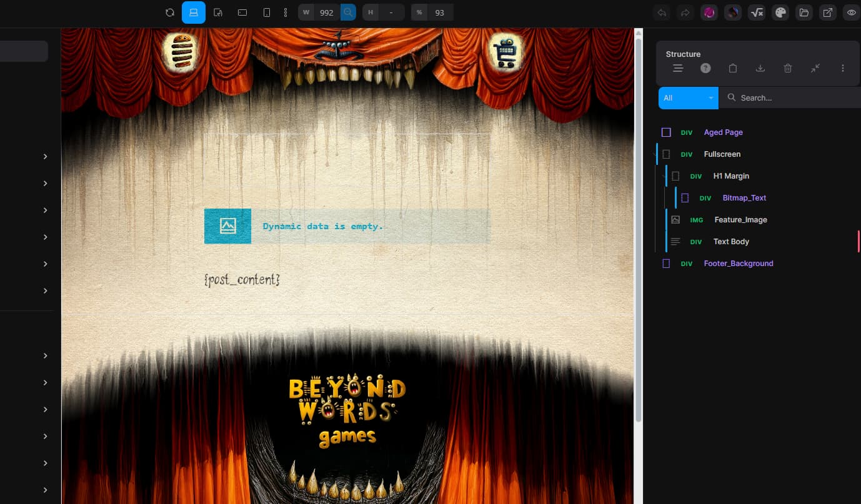Open the purple swirl plugin icon
Viewport: 861px width, 504px height.
[x=709, y=12]
